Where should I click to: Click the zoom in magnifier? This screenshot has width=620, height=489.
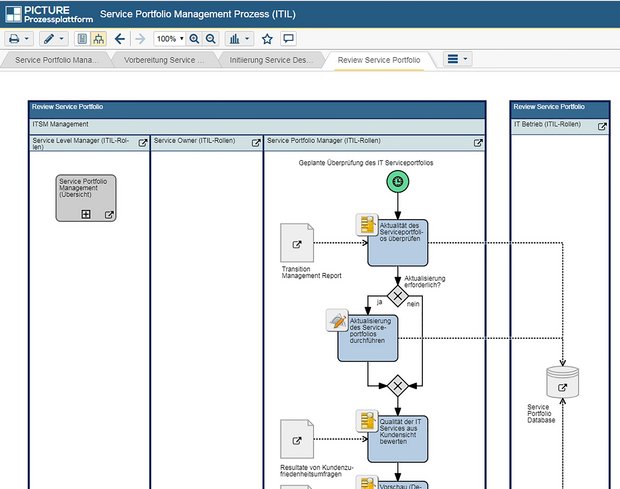point(194,39)
